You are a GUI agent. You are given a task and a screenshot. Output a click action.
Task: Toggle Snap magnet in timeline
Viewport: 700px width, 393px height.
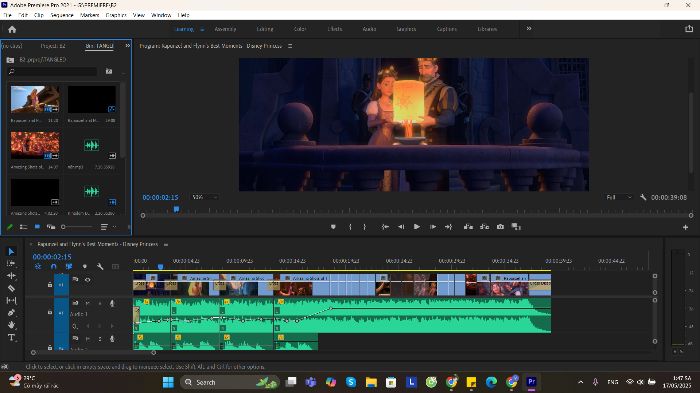point(54,267)
